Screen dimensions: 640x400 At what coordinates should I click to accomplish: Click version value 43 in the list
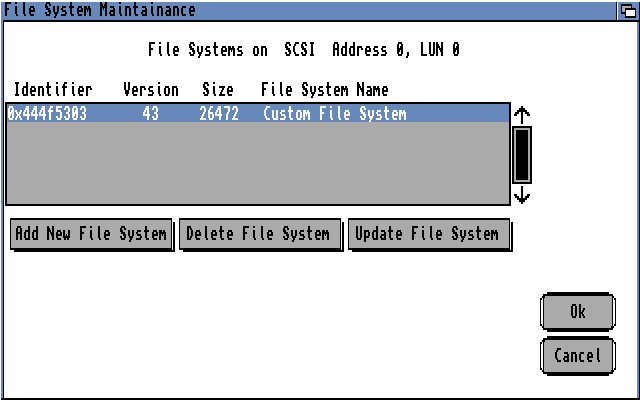click(x=151, y=114)
